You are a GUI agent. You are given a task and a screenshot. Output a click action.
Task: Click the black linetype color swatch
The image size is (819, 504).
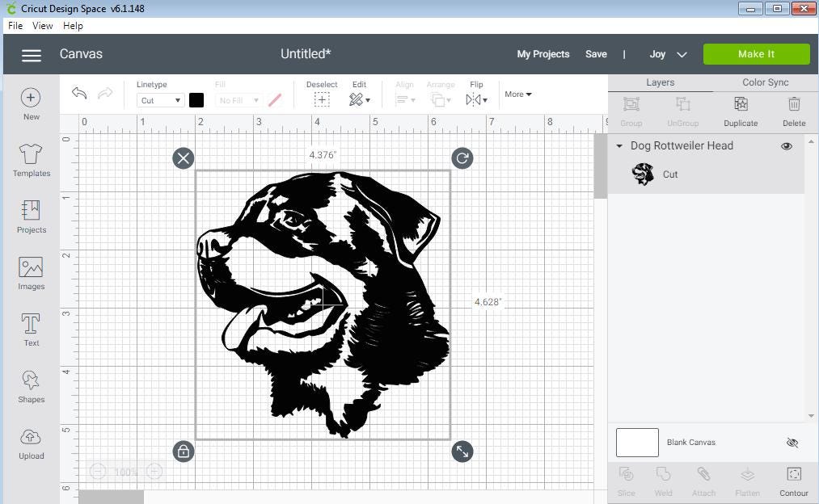[x=196, y=100]
